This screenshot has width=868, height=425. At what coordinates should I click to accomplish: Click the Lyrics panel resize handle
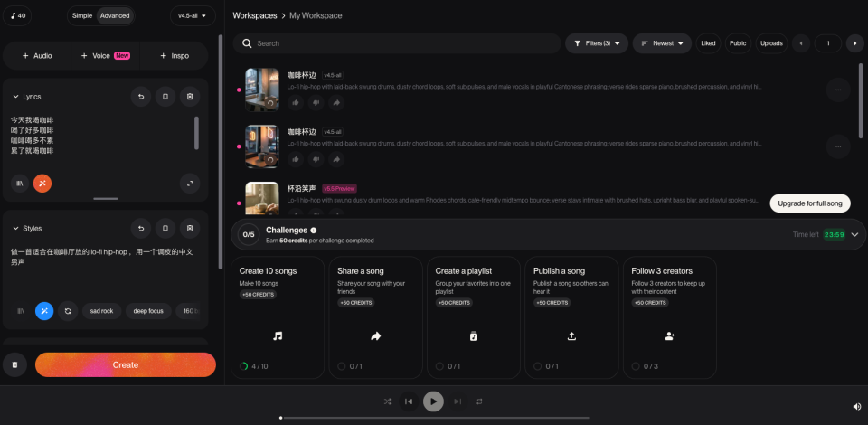click(x=105, y=198)
